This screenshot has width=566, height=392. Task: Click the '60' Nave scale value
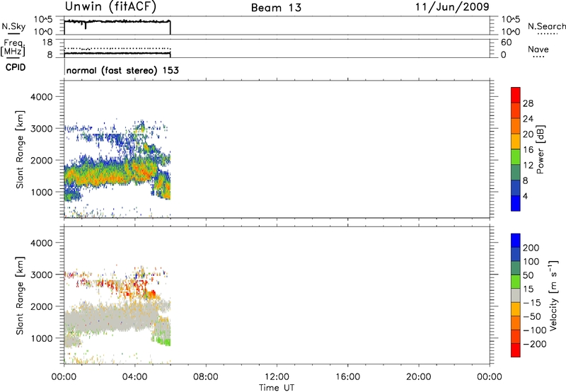coord(506,42)
